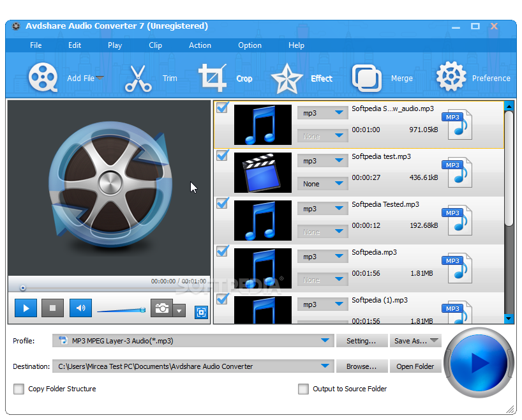
Task: Click the Setting... button
Action: [362, 341]
